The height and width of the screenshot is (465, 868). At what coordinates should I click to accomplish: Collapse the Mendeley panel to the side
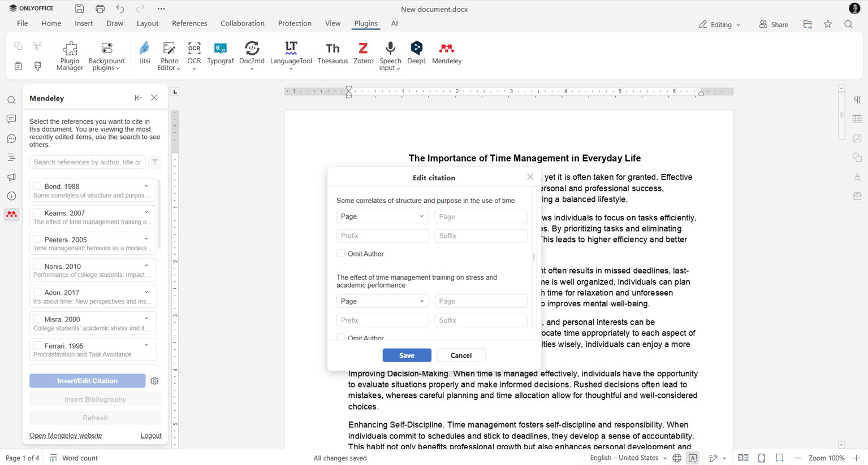click(138, 98)
